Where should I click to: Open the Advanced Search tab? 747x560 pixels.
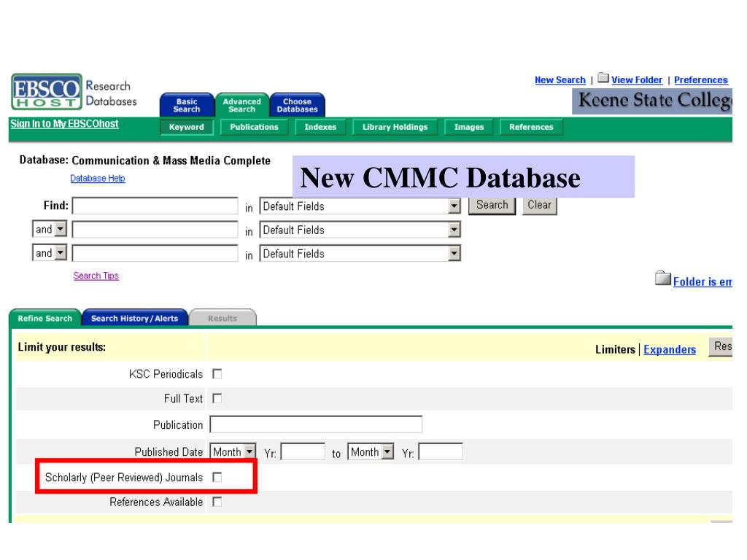(242, 105)
